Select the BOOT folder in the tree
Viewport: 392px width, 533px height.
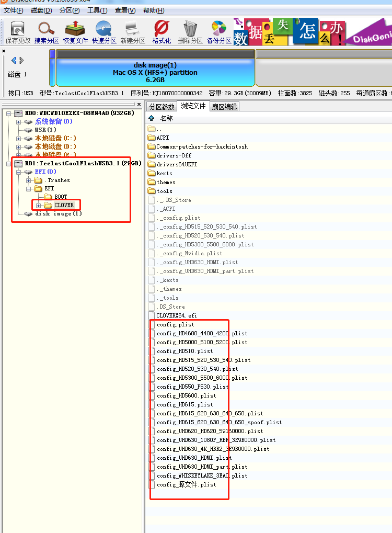coord(61,197)
